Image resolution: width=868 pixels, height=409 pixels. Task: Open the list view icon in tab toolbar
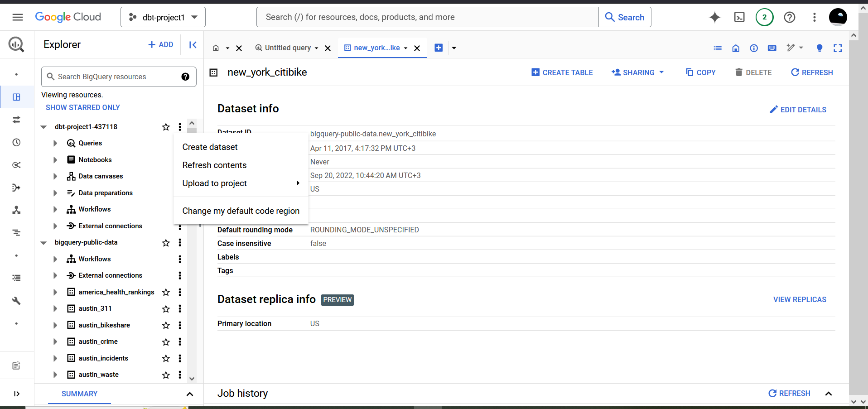coord(718,48)
